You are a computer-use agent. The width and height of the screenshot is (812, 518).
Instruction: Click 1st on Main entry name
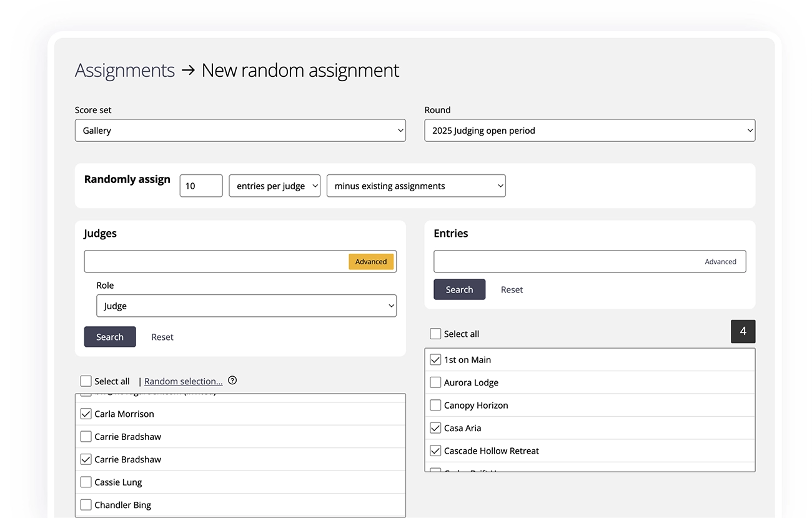[467, 359]
